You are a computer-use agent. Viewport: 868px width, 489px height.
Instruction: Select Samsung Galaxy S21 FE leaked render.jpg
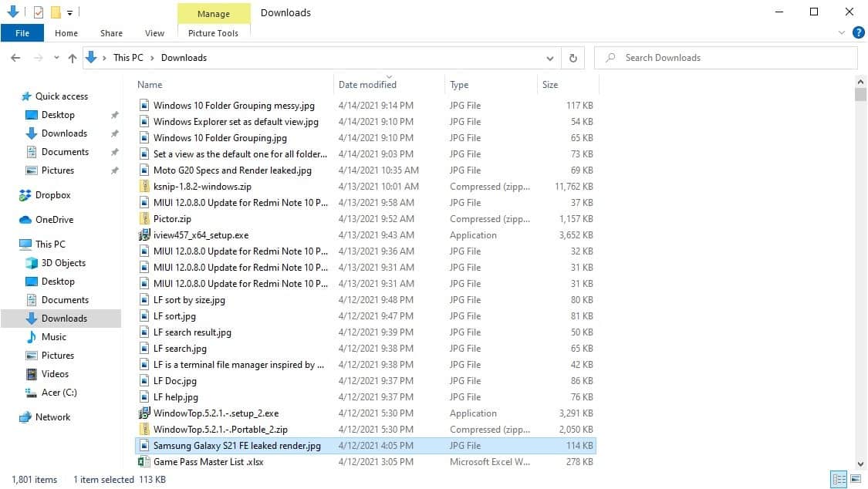pos(237,446)
